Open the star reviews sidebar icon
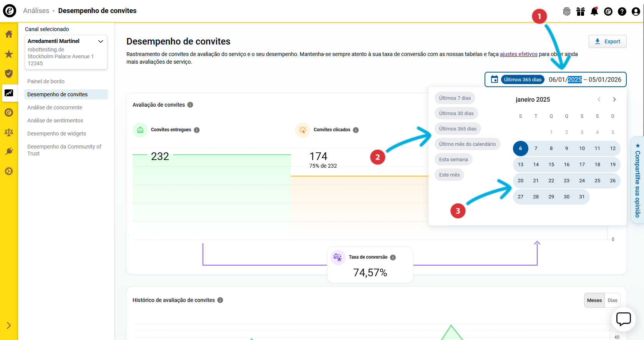The image size is (644, 340). pyautogui.click(x=9, y=54)
